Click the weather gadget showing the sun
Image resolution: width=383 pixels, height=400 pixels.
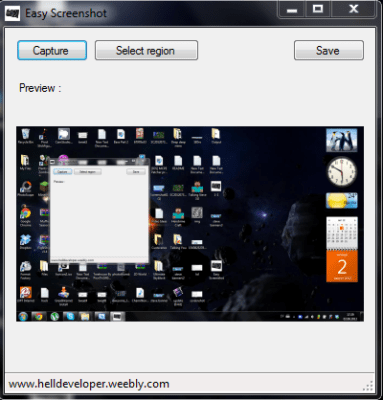point(342,201)
